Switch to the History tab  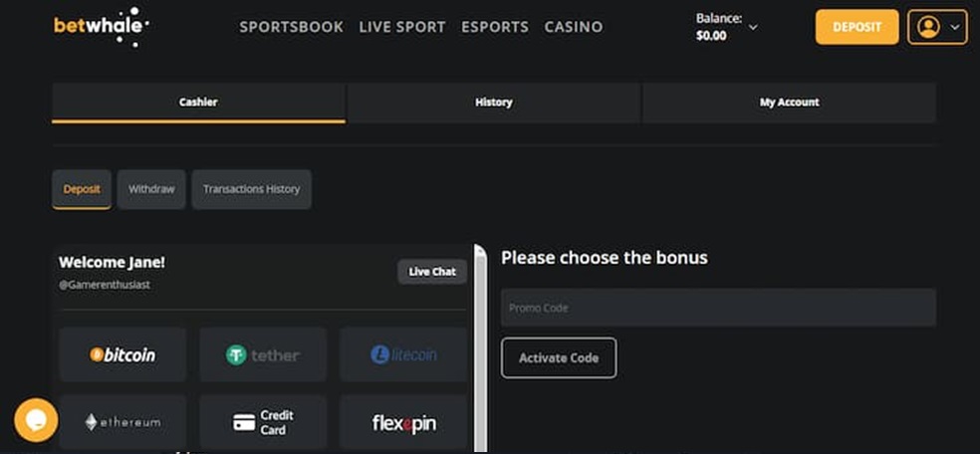click(493, 103)
